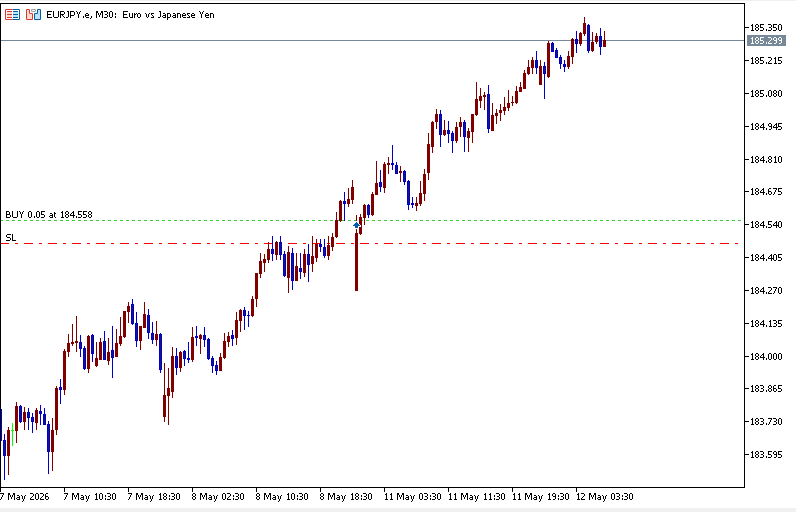Viewport: 796px width, 512px height.
Task: Click the 12 May 03:30 time label
Action: pos(604,496)
